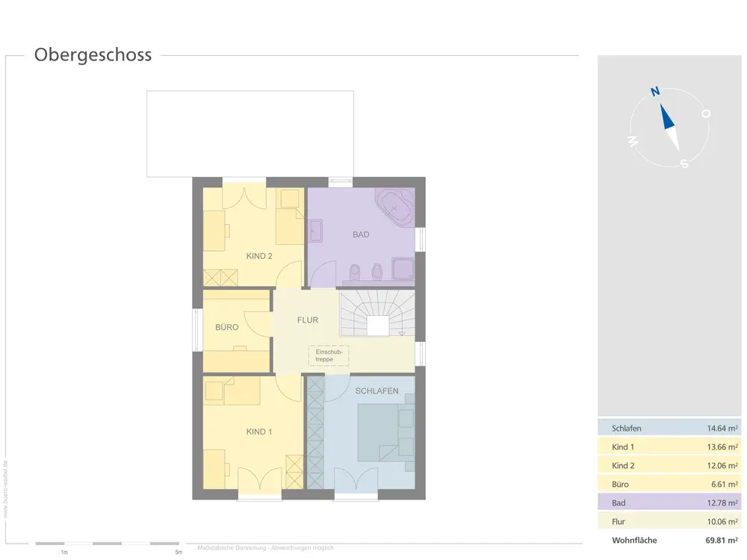This screenshot has width=747, height=560.
Task: Click the 5m scale label
Action: coord(179,553)
